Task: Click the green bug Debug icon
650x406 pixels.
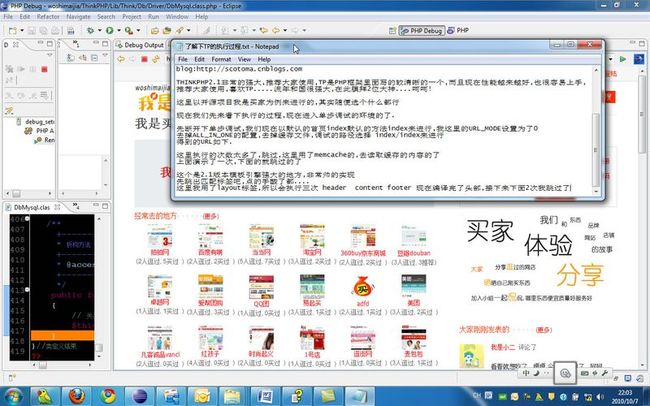Action: pos(90,30)
